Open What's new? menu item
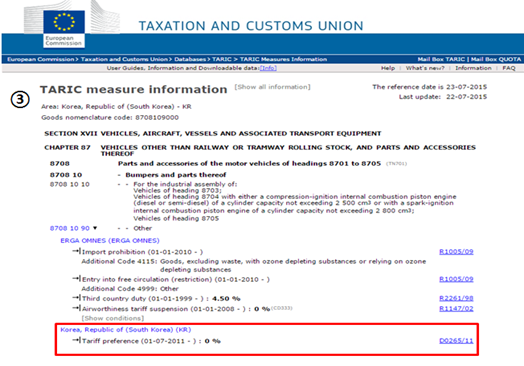The image size is (524, 366). point(425,68)
